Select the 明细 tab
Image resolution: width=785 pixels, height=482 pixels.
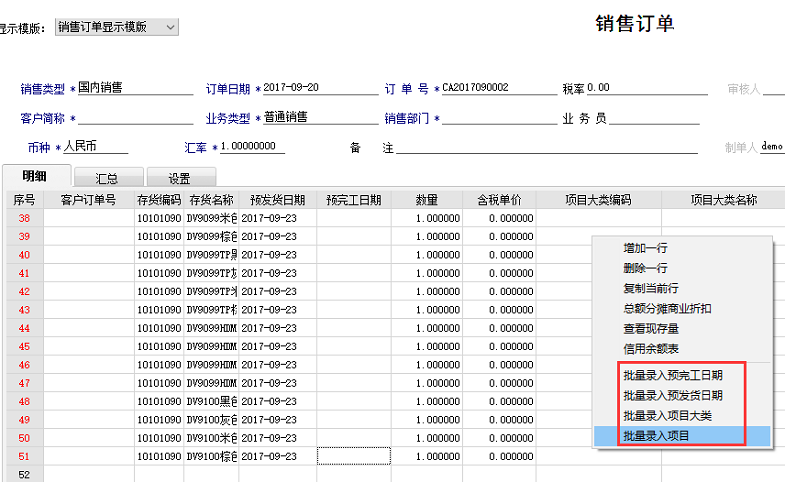tap(34, 177)
